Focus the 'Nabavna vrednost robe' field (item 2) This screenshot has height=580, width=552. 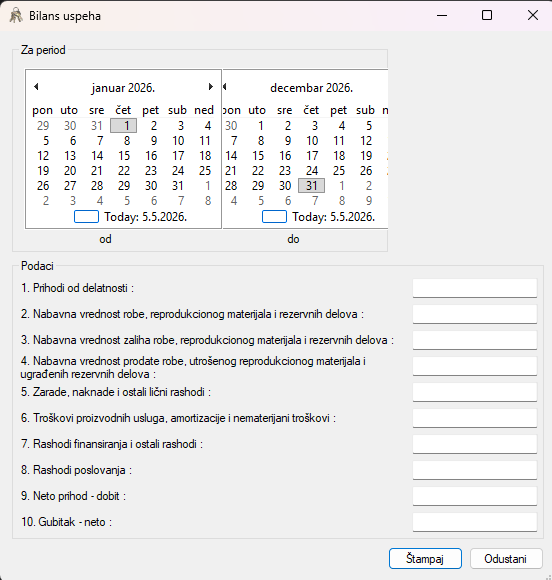(475, 314)
